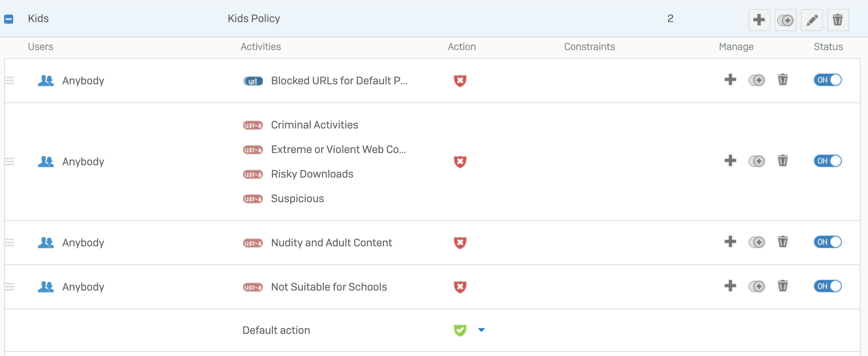This screenshot has height=356, width=868.
Task: Click the green allow shield for Default action
Action: [460, 330]
